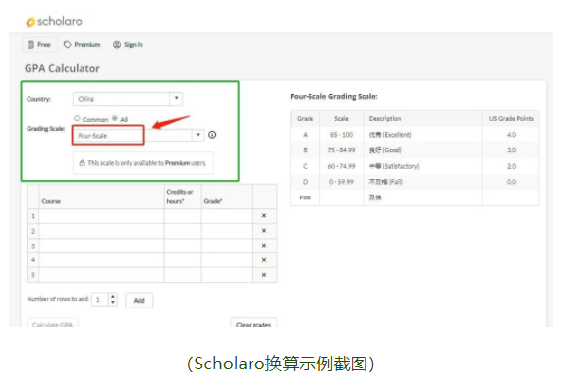Click the Clear grades button
This screenshot has width=562, height=392.
(x=253, y=324)
